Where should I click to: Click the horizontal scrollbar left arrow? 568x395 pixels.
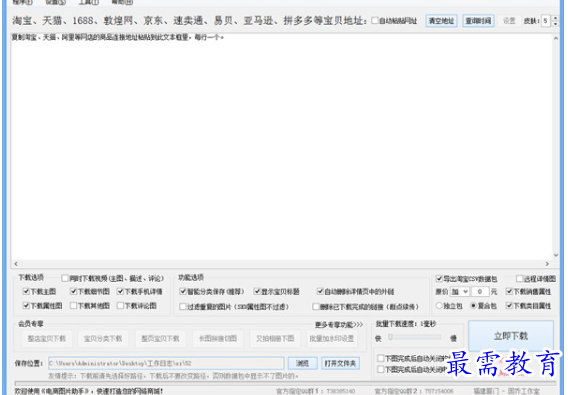(x=16, y=264)
